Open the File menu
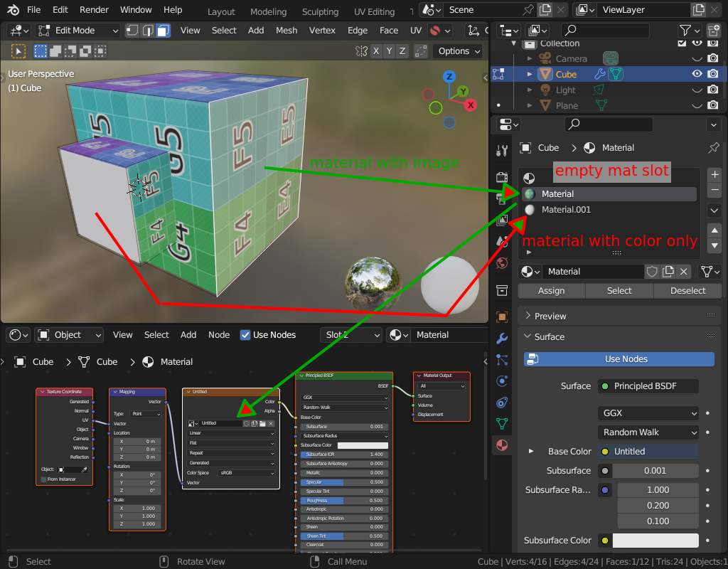Image resolution: width=728 pixels, height=569 pixels. pyautogui.click(x=33, y=10)
